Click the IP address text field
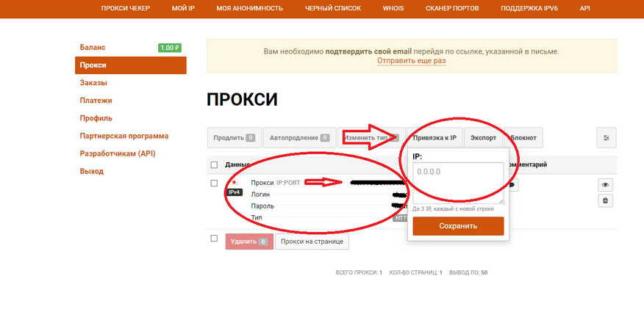 click(458, 183)
